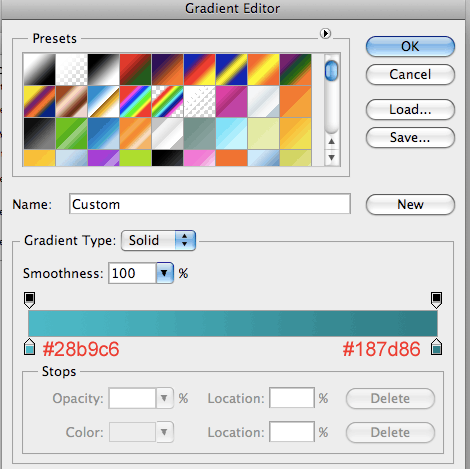Select the left opacity stop above the bar
The width and height of the screenshot is (470, 469).
point(29,300)
